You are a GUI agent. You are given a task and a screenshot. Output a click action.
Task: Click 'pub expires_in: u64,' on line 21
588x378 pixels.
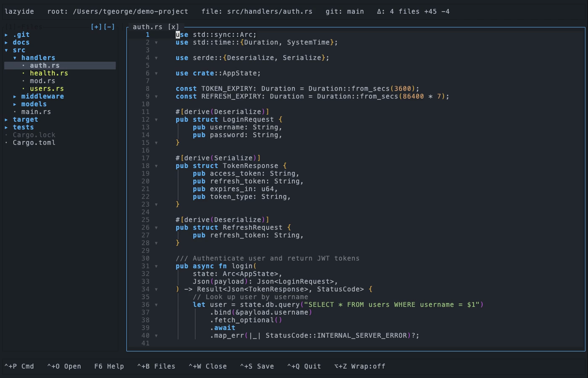(x=235, y=189)
